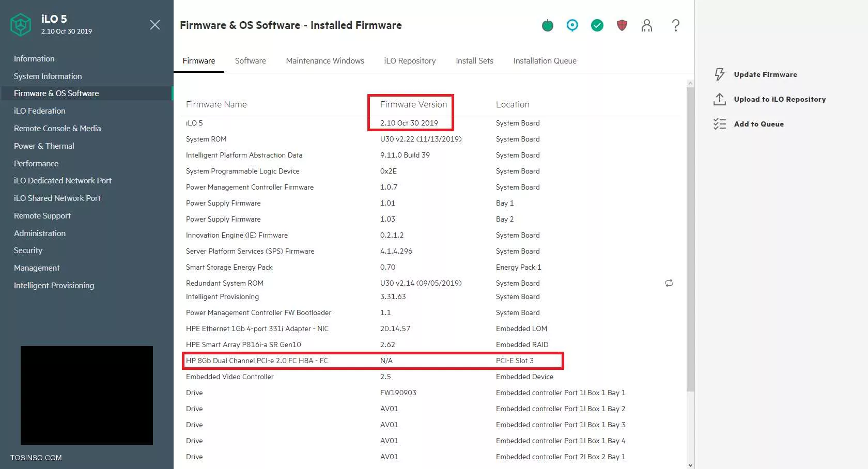Open the Maintenance Windows tab
868x469 pixels.
tap(325, 61)
